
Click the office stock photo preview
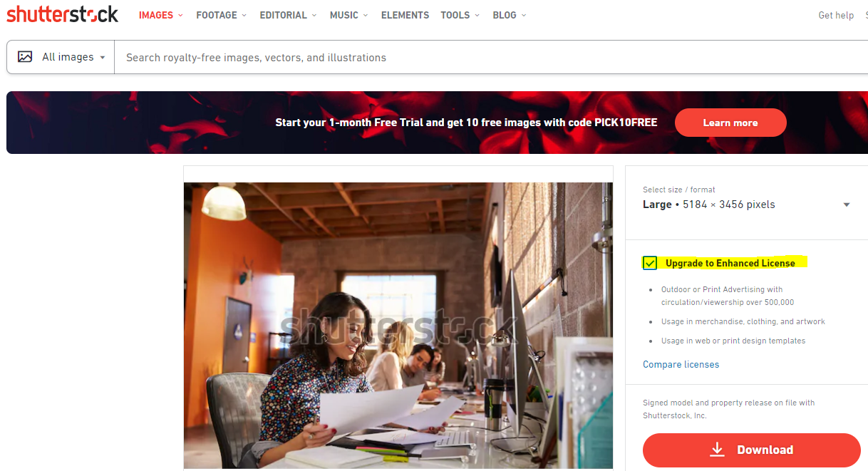(x=398, y=325)
